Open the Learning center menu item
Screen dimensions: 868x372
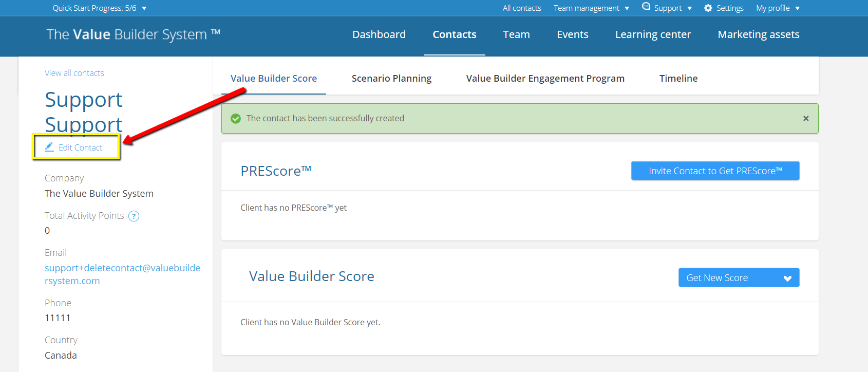click(653, 34)
